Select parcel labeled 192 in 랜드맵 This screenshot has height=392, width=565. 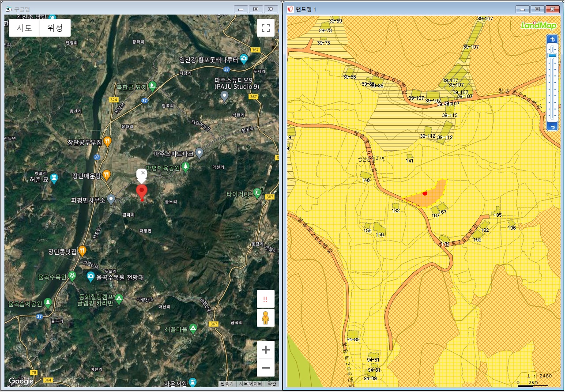484,225
